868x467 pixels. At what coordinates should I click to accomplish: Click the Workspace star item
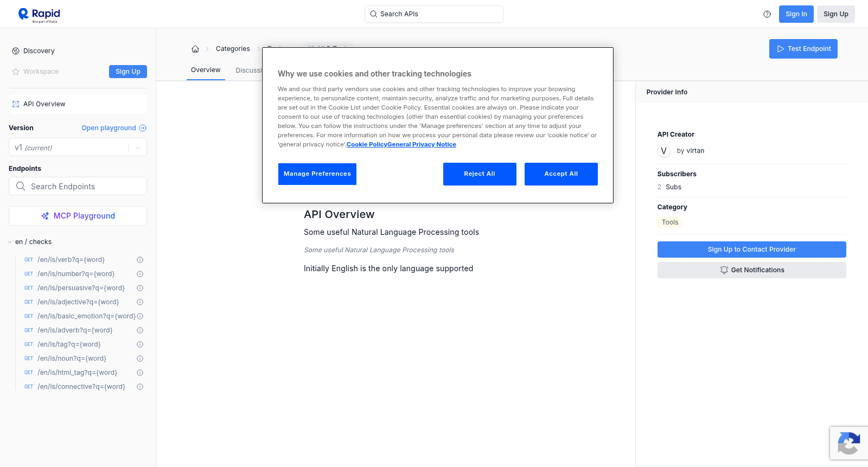coord(35,72)
